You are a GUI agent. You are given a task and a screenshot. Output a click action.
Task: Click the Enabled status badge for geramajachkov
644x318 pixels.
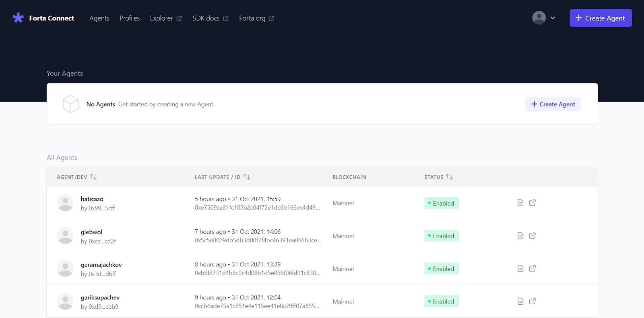click(x=442, y=268)
